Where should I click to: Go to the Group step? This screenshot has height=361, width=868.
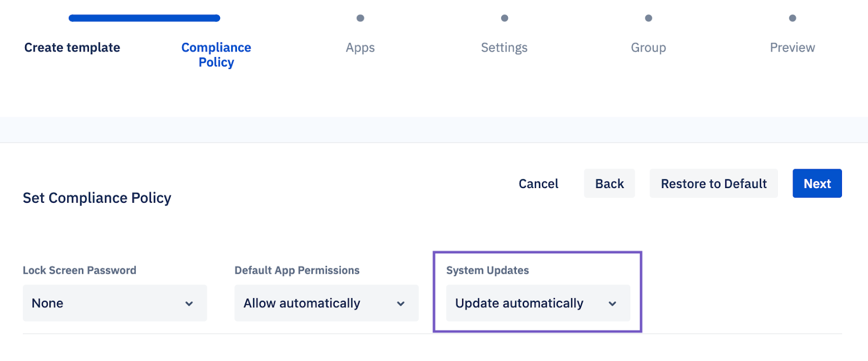tap(648, 48)
